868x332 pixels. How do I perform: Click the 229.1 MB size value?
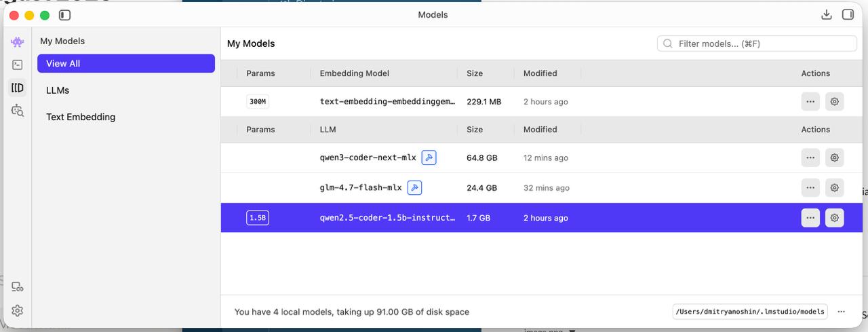[484, 102]
